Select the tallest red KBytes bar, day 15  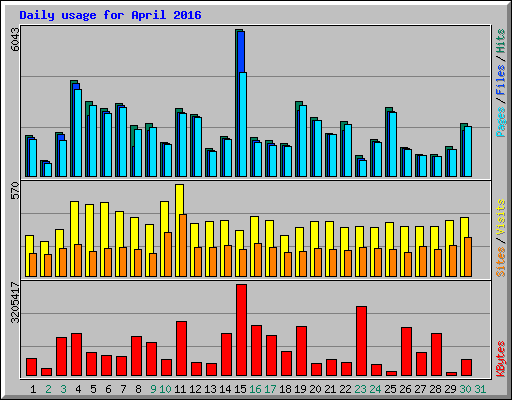(x=242, y=330)
